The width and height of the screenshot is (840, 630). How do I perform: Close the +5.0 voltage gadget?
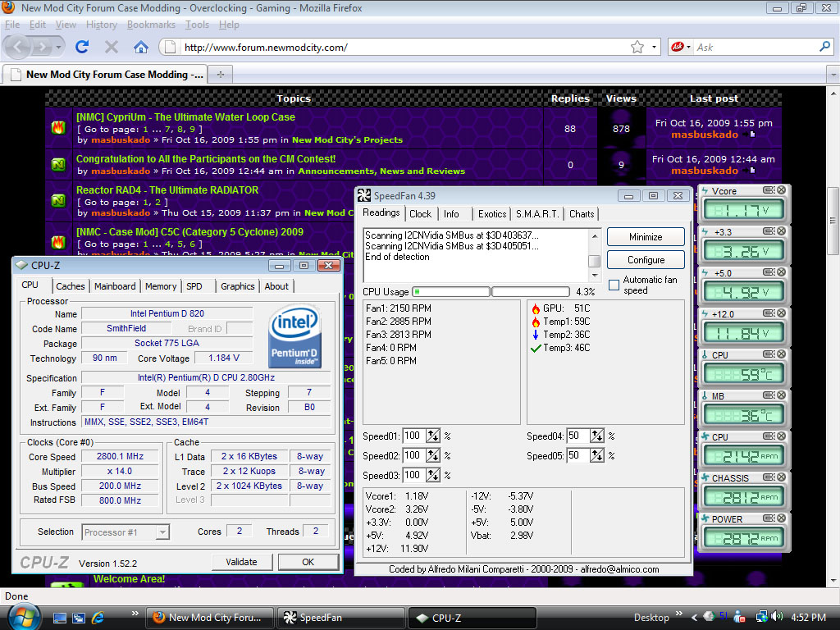point(781,272)
